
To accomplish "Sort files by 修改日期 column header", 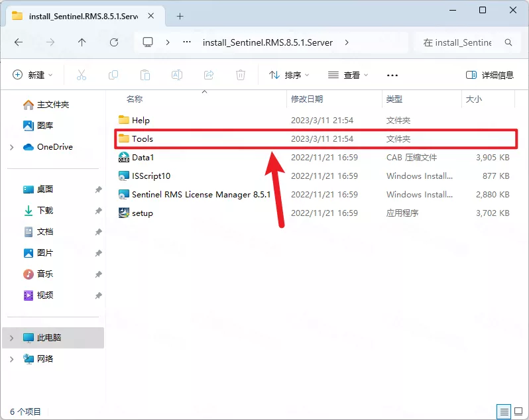I will point(307,99).
